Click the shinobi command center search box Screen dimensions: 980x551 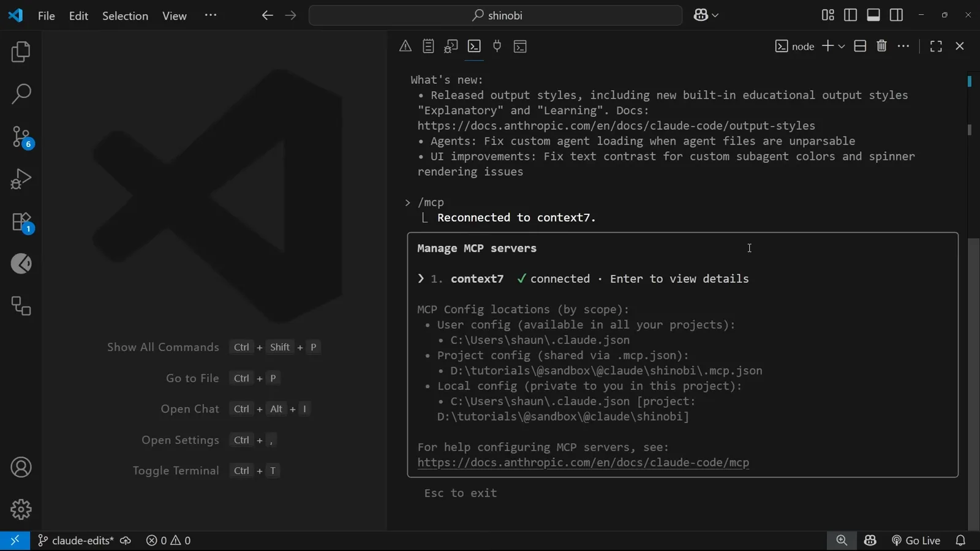coord(496,15)
